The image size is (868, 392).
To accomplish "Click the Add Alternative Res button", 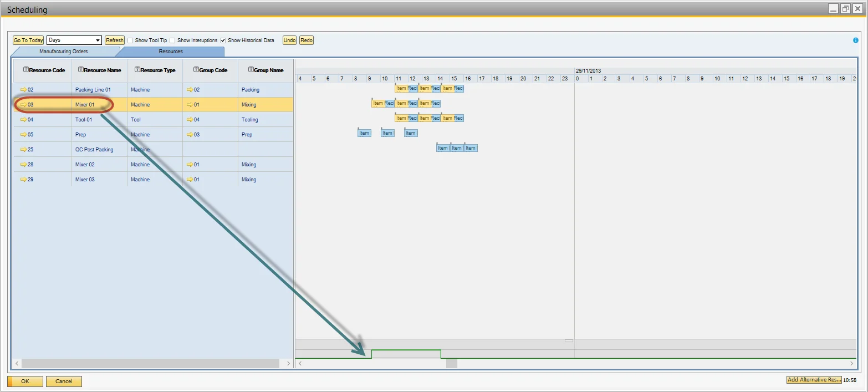I will (813, 379).
